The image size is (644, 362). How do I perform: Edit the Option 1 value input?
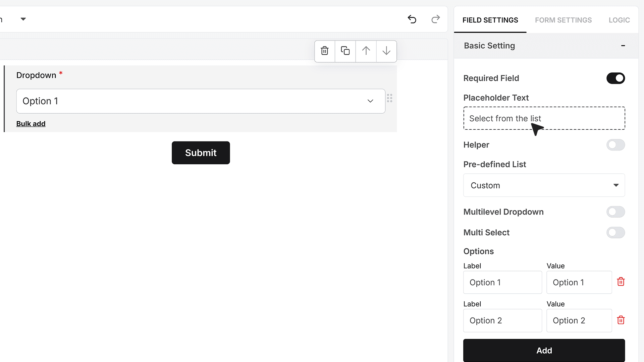pyautogui.click(x=579, y=283)
